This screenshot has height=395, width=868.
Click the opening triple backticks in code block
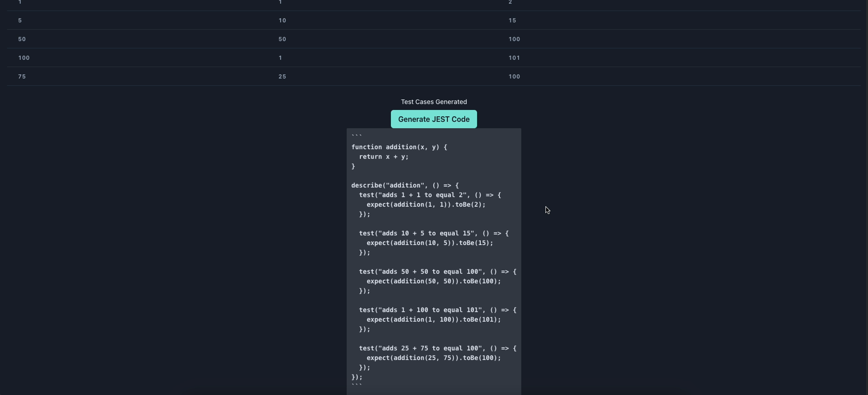[356, 136]
